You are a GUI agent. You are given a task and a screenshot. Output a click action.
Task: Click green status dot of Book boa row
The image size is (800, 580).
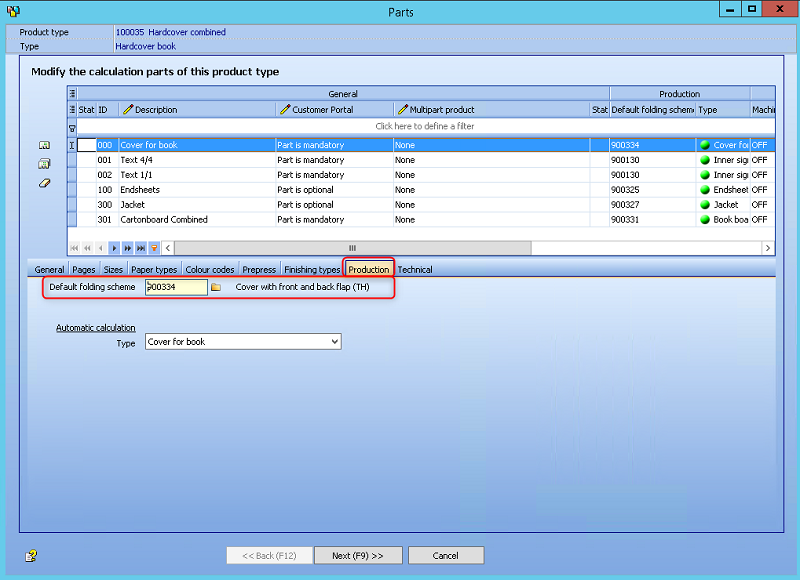[x=705, y=220]
